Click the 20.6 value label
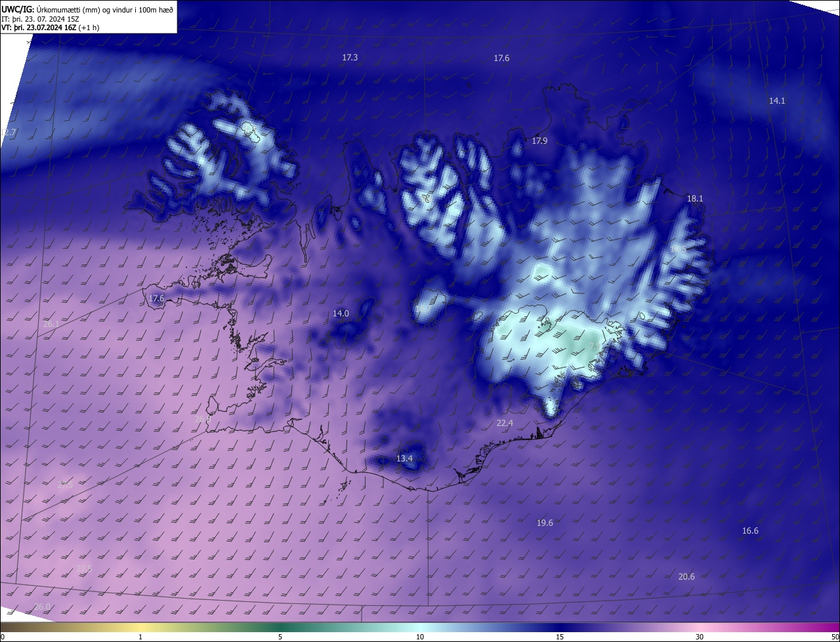Screen dimensions: 840x642 pyautogui.click(x=686, y=577)
